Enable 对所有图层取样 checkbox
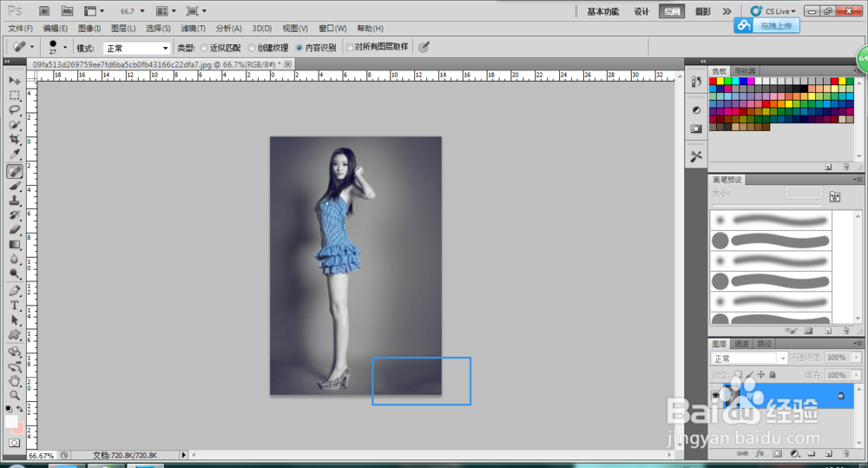This screenshot has height=468, width=868. (350, 47)
